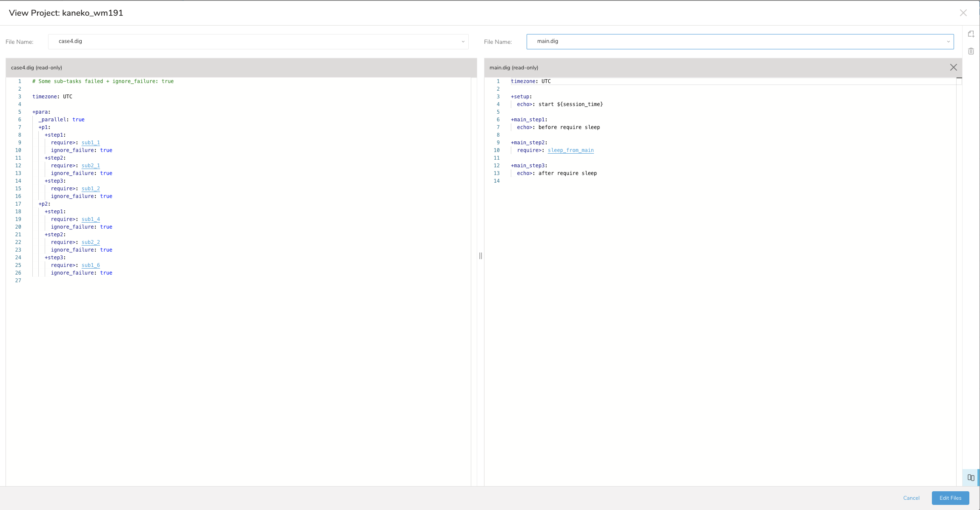This screenshot has height=510, width=980.
Task: Select the case4.dig read-only tab header
Action: [x=37, y=68]
